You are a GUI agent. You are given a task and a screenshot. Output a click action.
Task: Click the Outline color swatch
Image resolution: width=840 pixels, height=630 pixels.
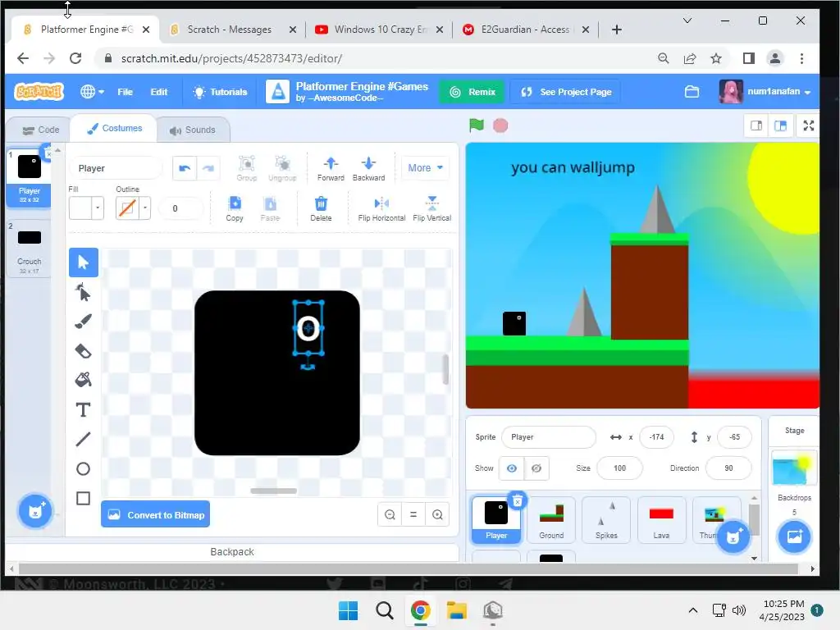point(127,208)
